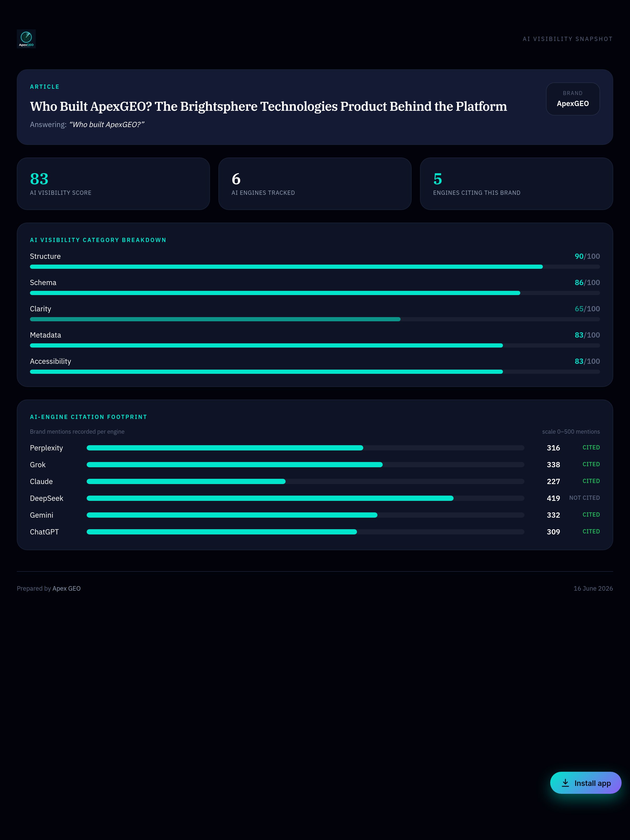Screen dimensions: 630x840
Task: Click the Metadata progress bar
Action: point(315,345)
